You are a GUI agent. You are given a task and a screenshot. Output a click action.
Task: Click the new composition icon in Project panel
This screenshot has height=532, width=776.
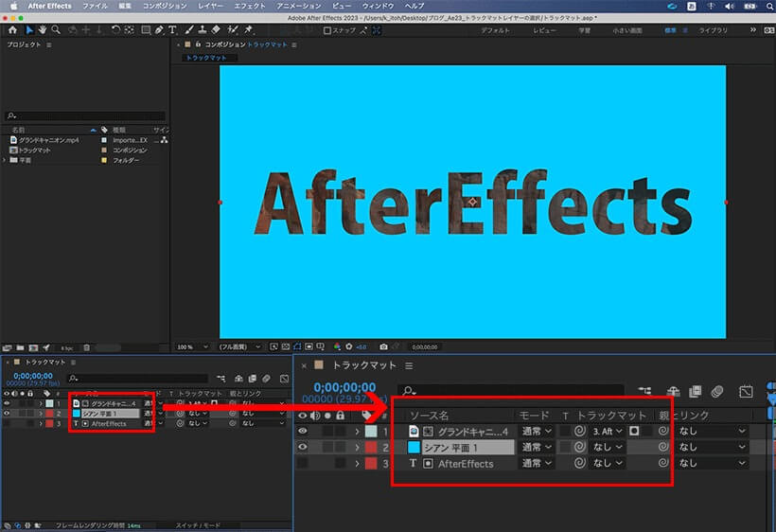pyautogui.click(x=33, y=348)
